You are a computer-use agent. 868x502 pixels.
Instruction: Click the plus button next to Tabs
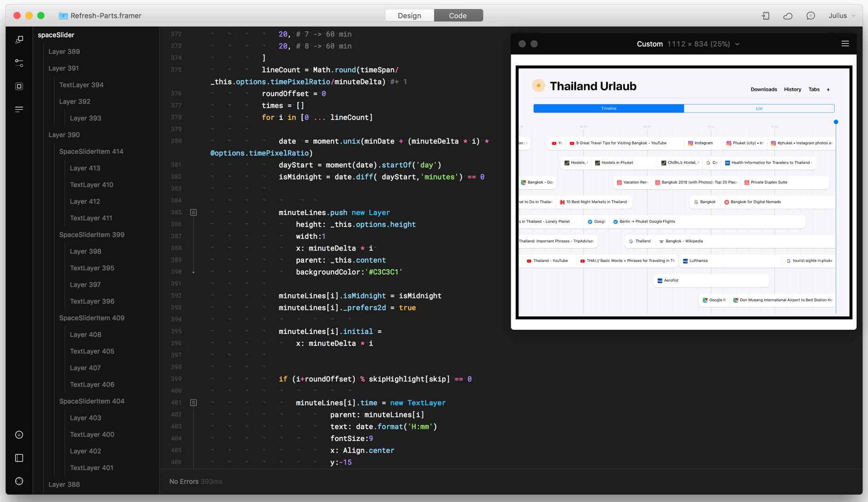828,90
